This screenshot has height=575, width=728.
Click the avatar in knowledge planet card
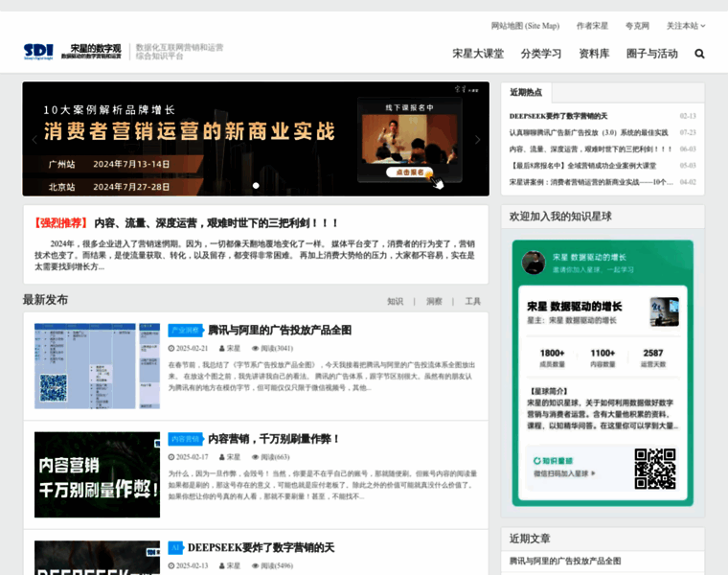click(x=534, y=263)
